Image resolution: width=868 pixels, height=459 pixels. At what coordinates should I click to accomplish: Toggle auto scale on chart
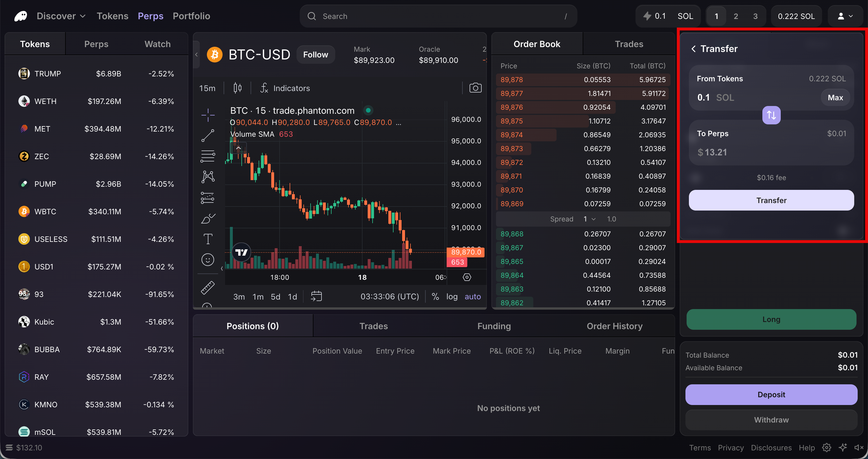[472, 296]
